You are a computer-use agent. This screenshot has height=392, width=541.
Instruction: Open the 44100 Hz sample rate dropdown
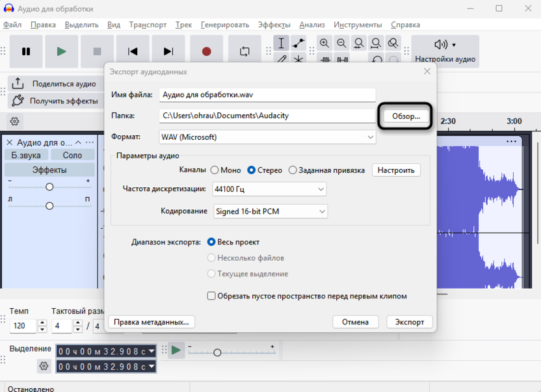[269, 189]
